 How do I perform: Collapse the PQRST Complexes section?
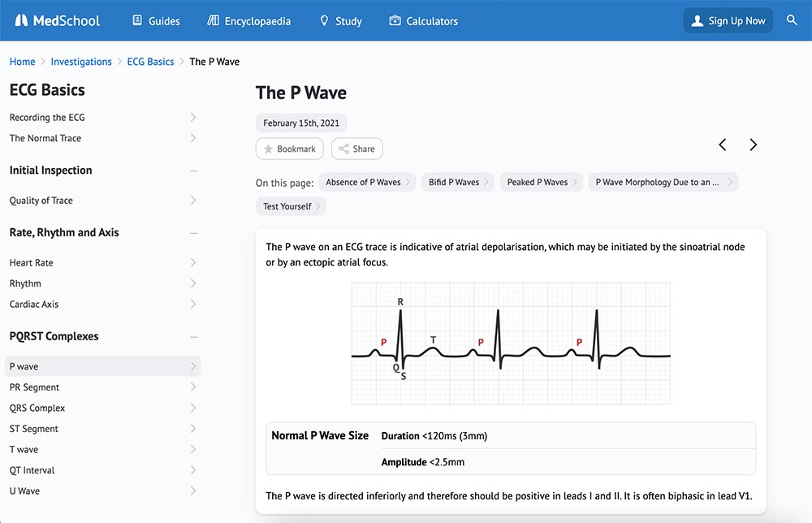tap(193, 336)
